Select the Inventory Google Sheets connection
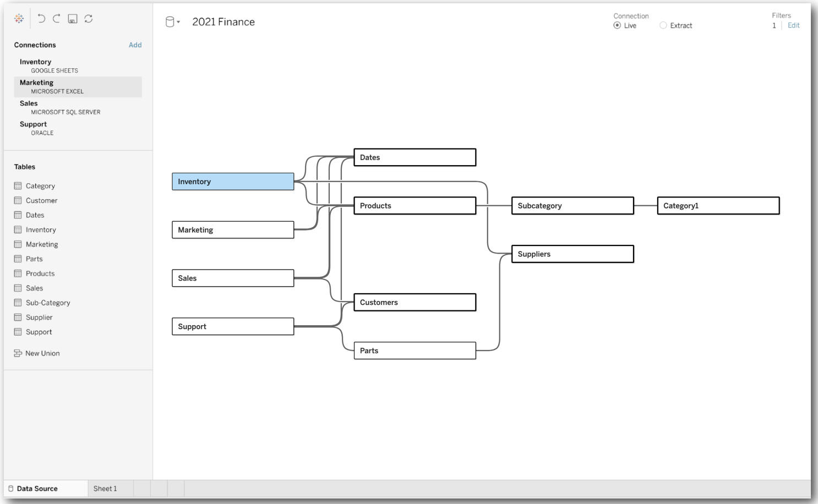 pos(78,66)
